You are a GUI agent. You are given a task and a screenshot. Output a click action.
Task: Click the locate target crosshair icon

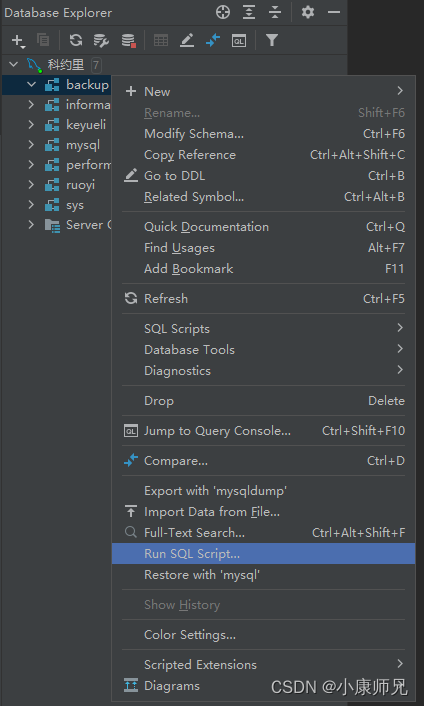tap(223, 12)
